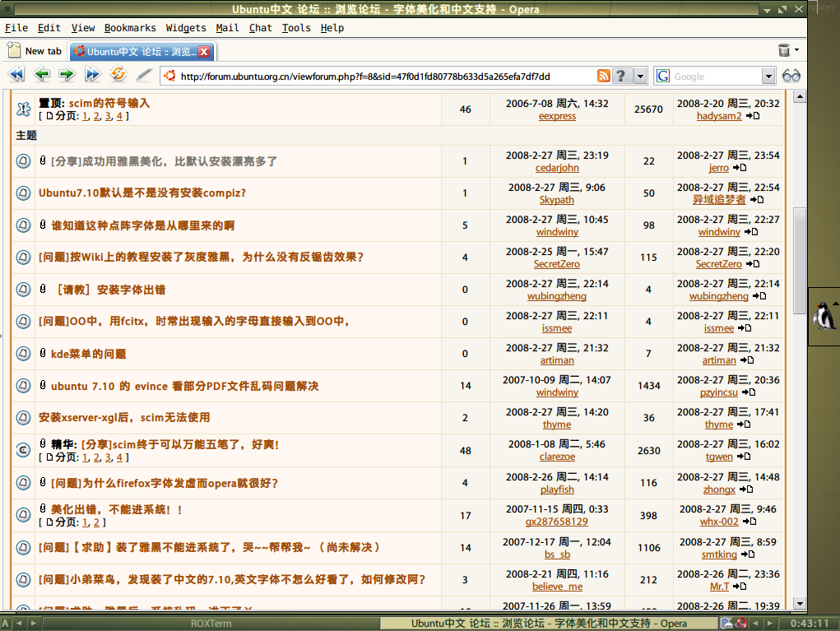Image resolution: width=840 pixels, height=631 pixels.
Task: Click the red tray icon beside the clock
Action: pyautogui.click(x=742, y=623)
